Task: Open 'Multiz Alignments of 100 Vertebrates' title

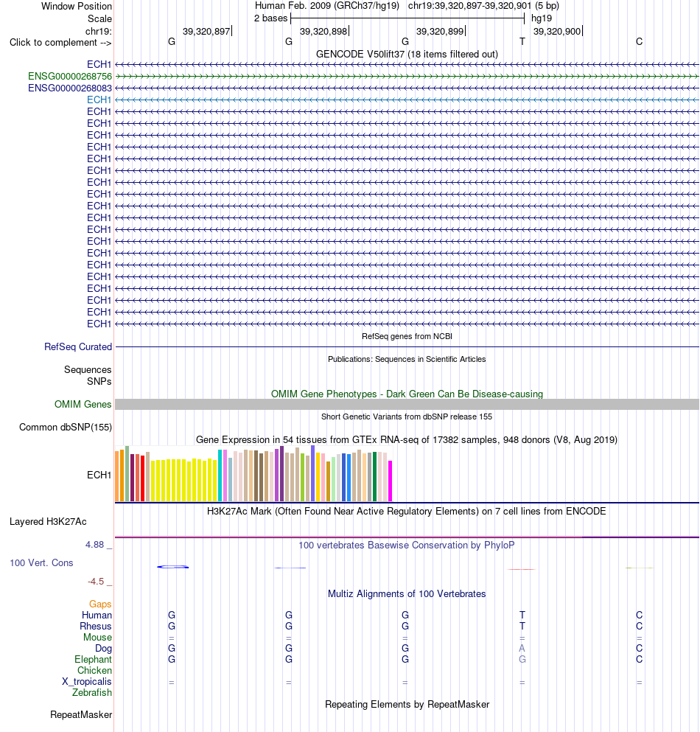Action: [407, 594]
